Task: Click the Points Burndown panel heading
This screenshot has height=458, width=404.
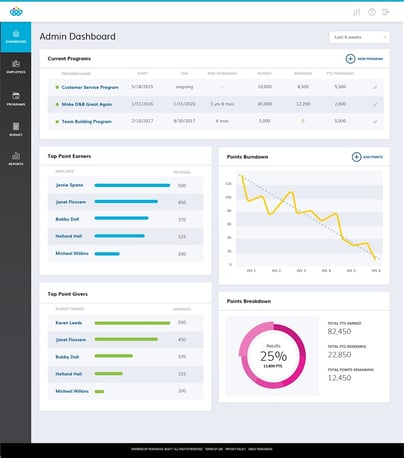Action: click(247, 157)
